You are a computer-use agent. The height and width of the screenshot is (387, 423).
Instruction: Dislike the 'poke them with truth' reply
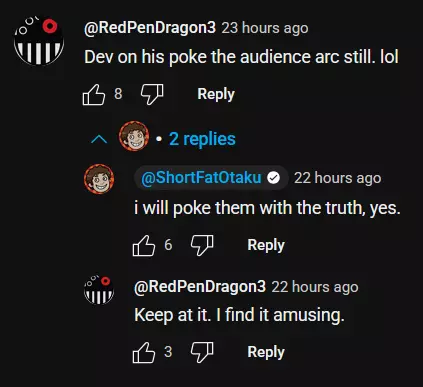coord(202,245)
